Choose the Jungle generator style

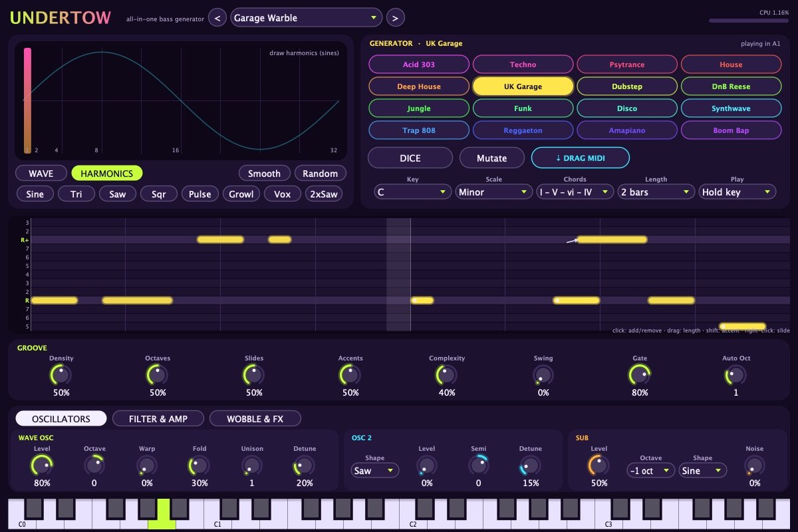tap(419, 108)
